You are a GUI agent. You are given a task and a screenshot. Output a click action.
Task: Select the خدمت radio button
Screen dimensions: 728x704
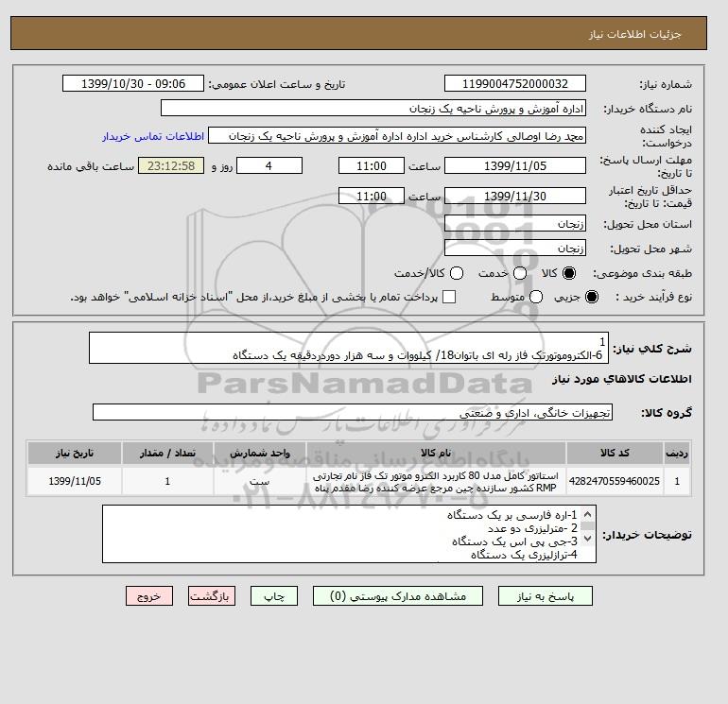520,273
